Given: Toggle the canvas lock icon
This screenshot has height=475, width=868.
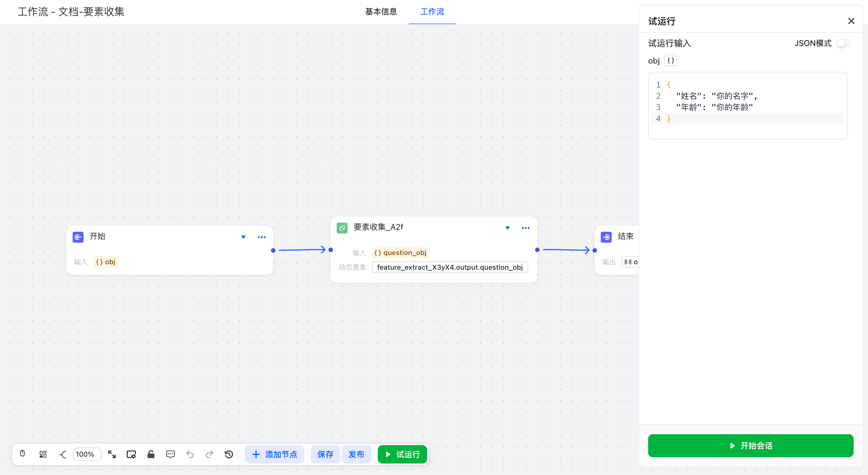Looking at the screenshot, I should [x=151, y=454].
